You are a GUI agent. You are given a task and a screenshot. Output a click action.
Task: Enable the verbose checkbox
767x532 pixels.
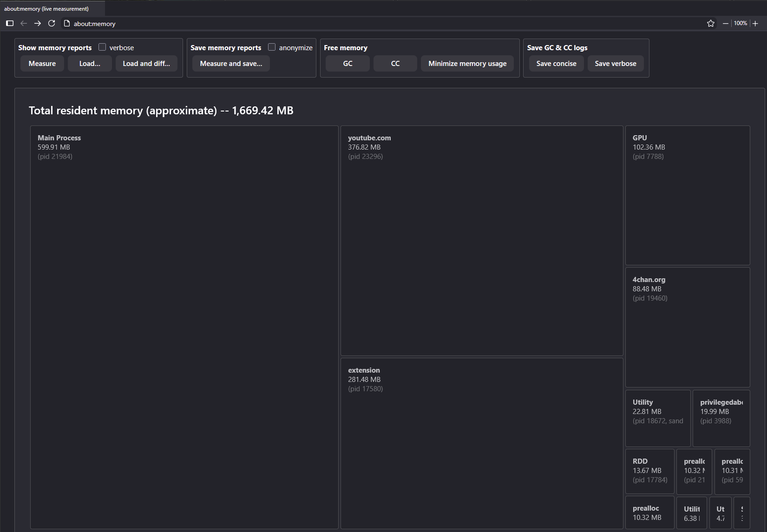pos(102,47)
